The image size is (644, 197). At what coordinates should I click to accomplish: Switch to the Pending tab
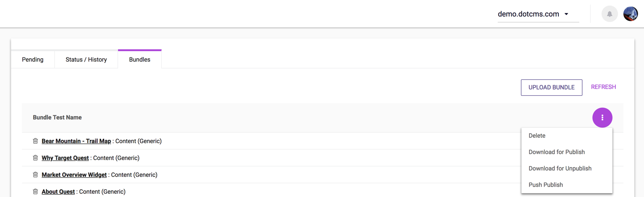[x=33, y=60]
